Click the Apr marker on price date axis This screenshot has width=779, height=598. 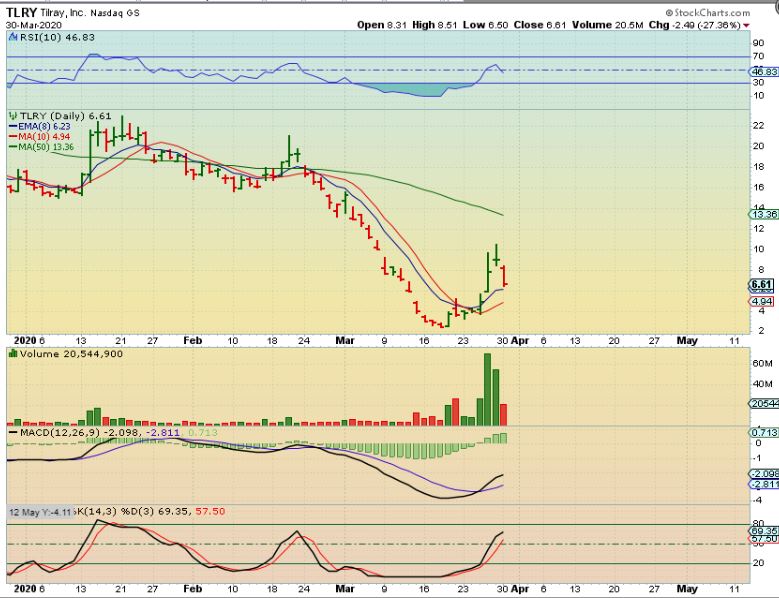[519, 341]
